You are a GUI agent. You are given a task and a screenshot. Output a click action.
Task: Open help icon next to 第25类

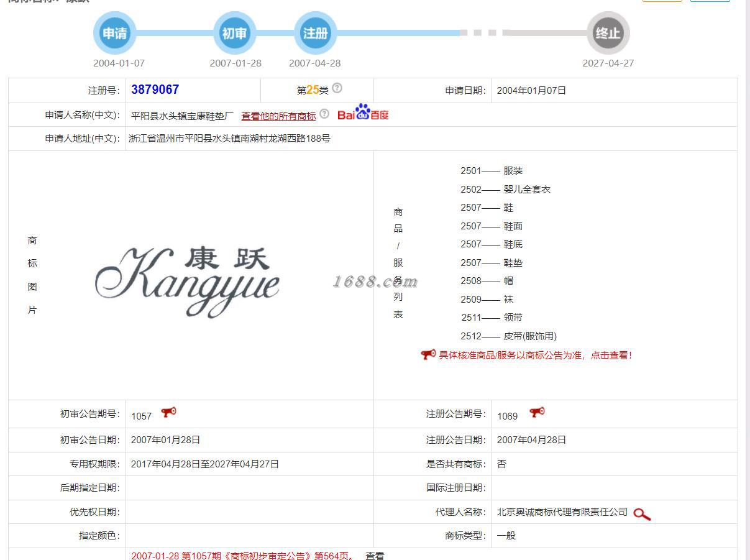[x=337, y=88]
